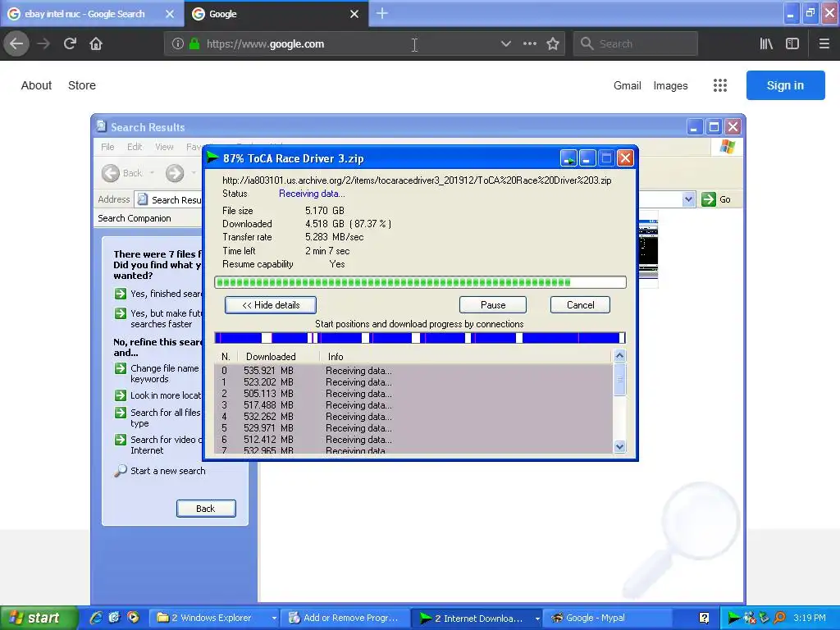The image size is (840, 630).
Task: Open the Store link on Google
Action: (82, 85)
